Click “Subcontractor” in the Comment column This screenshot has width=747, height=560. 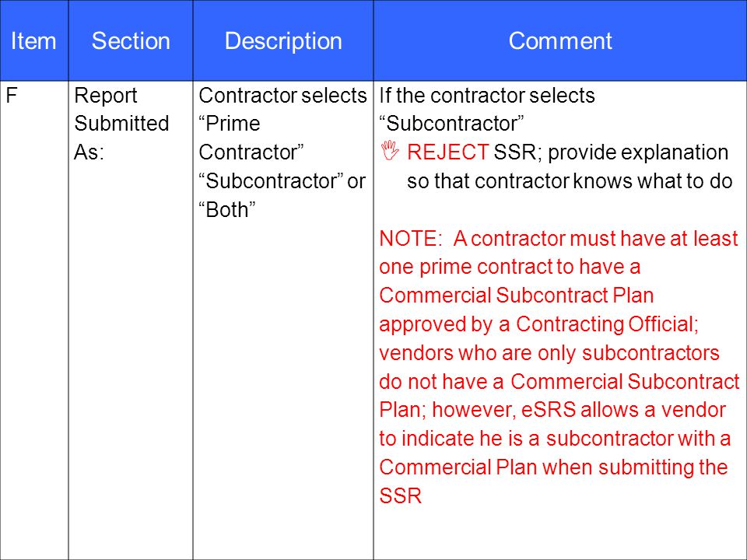point(451,124)
